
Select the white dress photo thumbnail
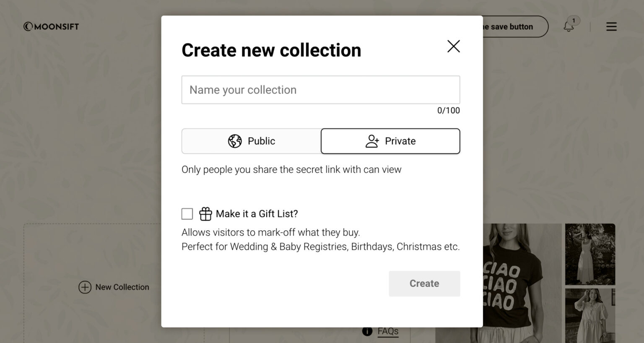pos(590,254)
